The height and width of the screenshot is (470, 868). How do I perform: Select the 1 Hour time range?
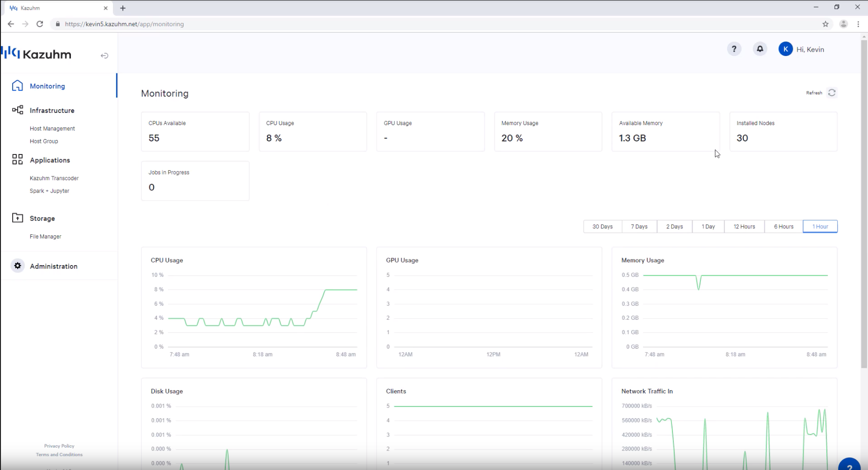pyautogui.click(x=820, y=226)
